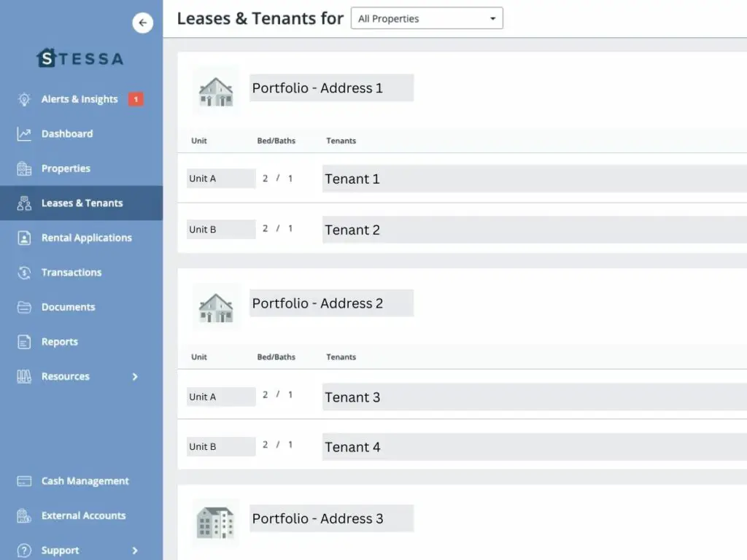747x560 pixels.
Task: Click the Resources books icon
Action: click(24, 377)
